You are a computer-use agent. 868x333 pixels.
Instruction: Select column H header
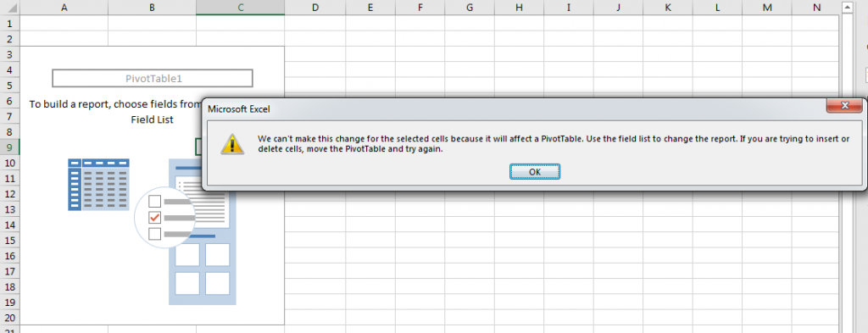pyautogui.click(x=519, y=7)
